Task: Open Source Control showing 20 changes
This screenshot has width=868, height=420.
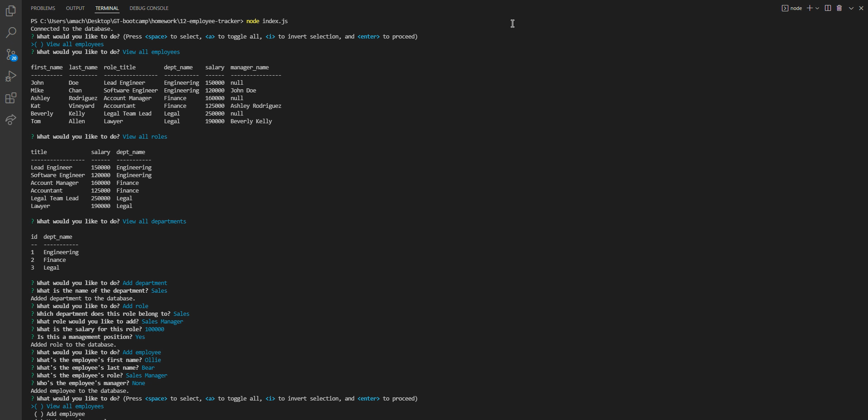Action: coord(11,54)
